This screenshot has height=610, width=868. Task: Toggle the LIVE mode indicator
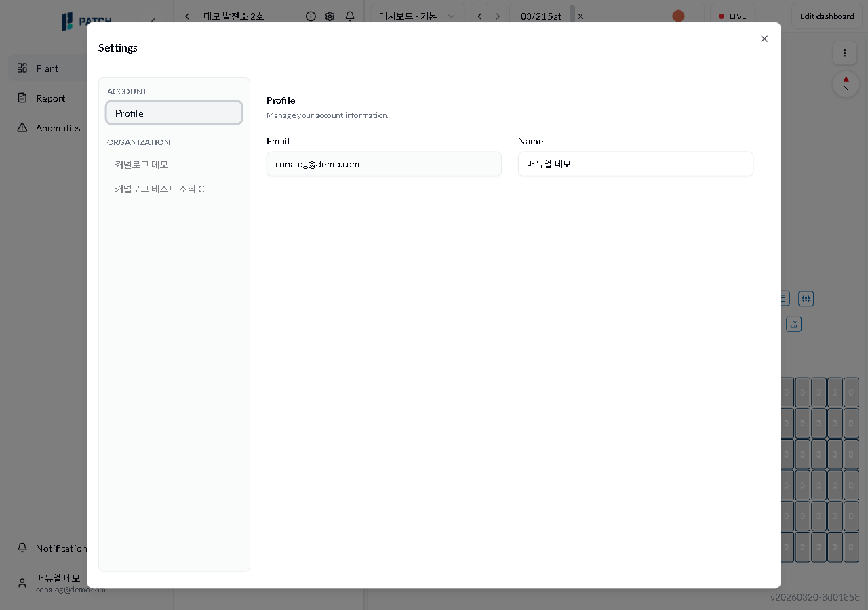(x=732, y=16)
